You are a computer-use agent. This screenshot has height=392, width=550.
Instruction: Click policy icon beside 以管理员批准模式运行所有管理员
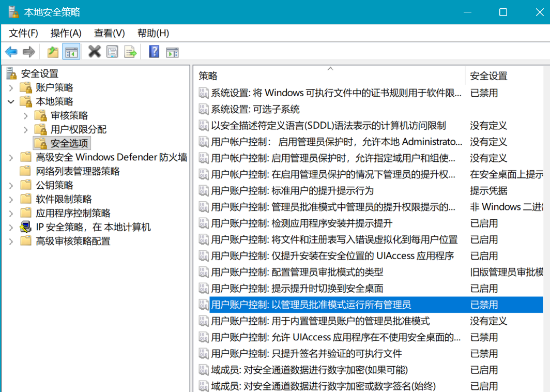click(x=204, y=305)
